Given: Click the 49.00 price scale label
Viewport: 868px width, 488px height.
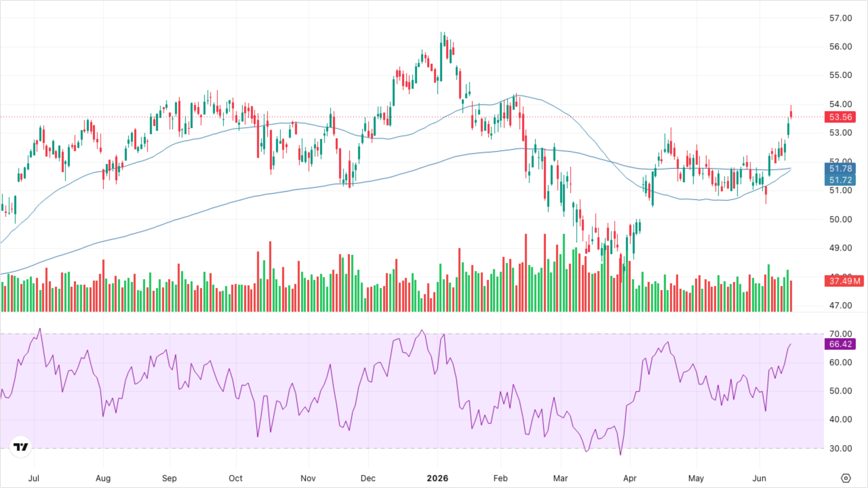Looking at the screenshot, I should pos(841,248).
